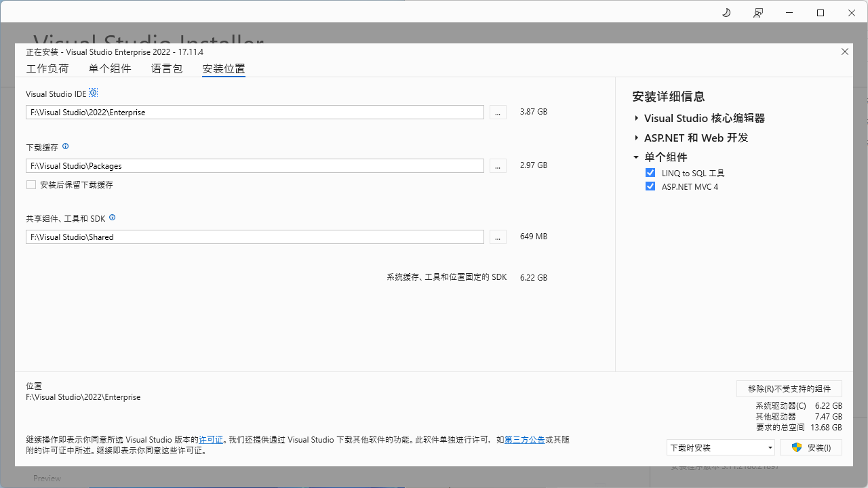Click the info icon beside 共享组件、工具和 SDK

click(113, 218)
